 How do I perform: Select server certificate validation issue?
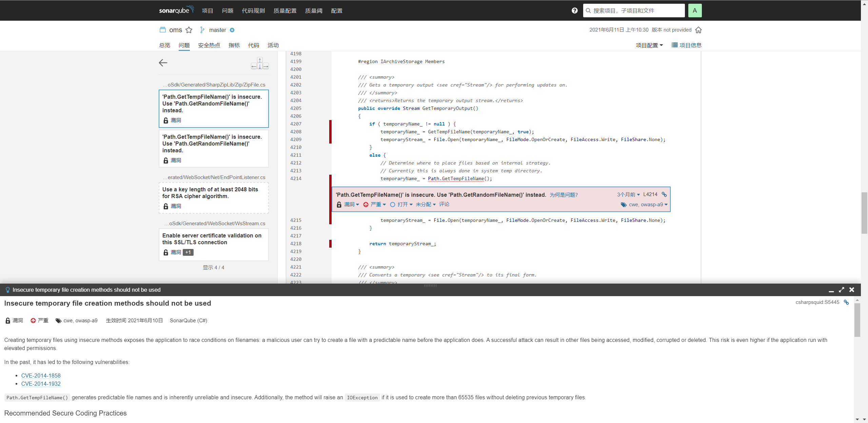click(214, 245)
